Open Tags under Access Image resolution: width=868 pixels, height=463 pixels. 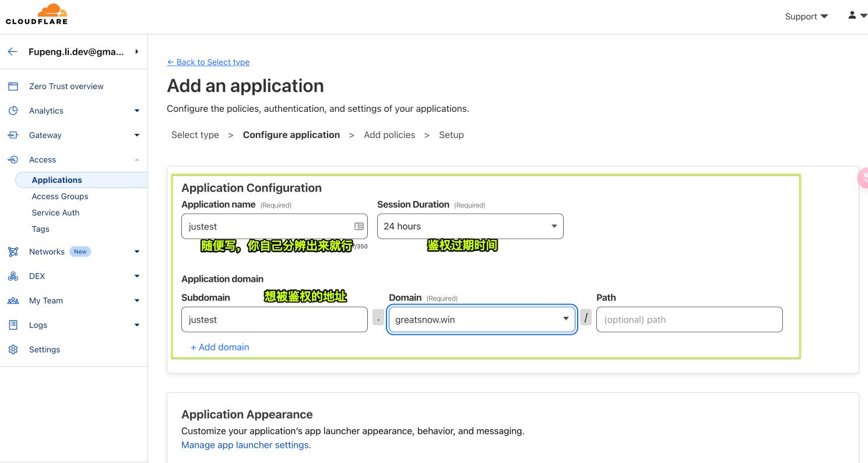tap(40, 229)
